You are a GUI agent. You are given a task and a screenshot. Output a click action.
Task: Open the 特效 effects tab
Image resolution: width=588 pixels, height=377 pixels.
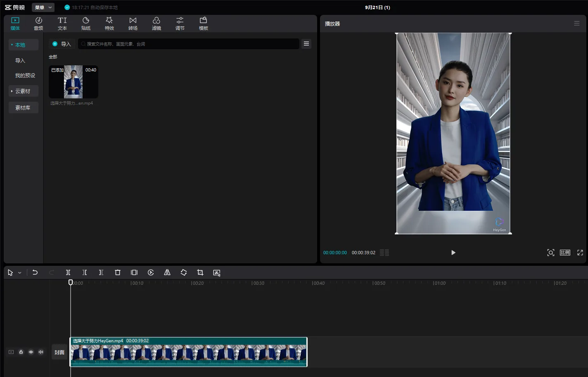click(109, 24)
